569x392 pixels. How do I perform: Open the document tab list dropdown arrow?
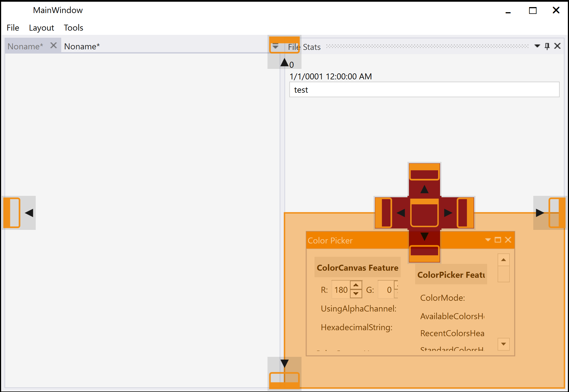coord(275,46)
